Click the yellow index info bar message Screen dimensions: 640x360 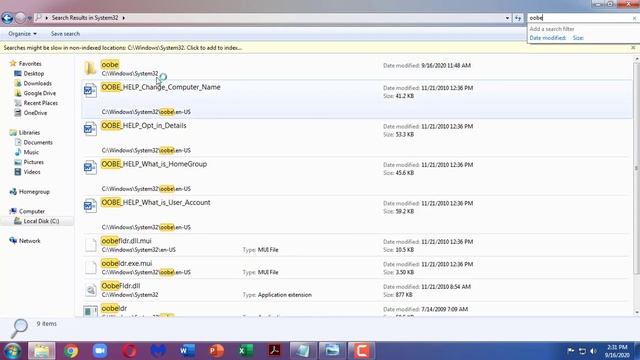[x=122, y=48]
